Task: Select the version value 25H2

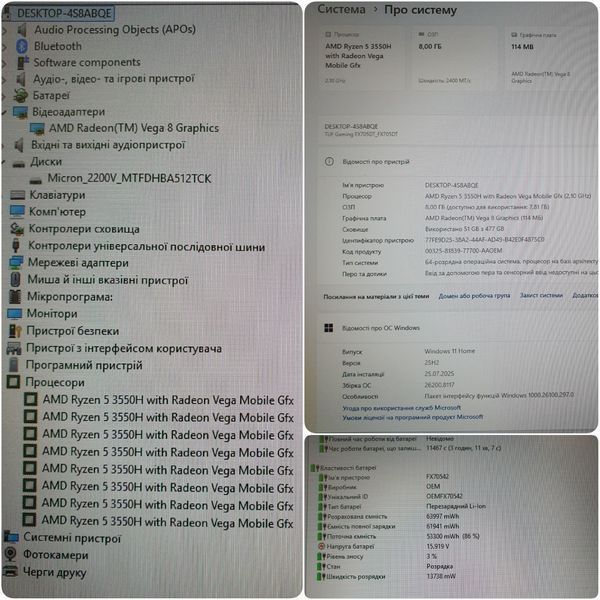Action: [x=432, y=362]
